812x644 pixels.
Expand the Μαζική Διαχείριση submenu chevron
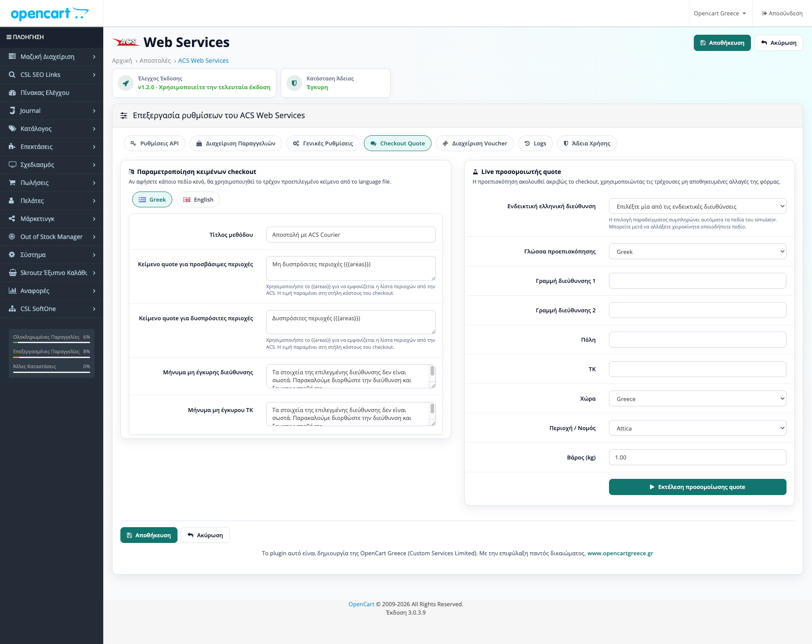pyautogui.click(x=94, y=57)
